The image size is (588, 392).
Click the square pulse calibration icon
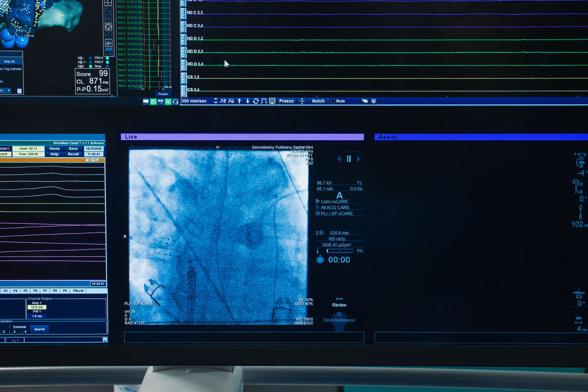(264, 101)
